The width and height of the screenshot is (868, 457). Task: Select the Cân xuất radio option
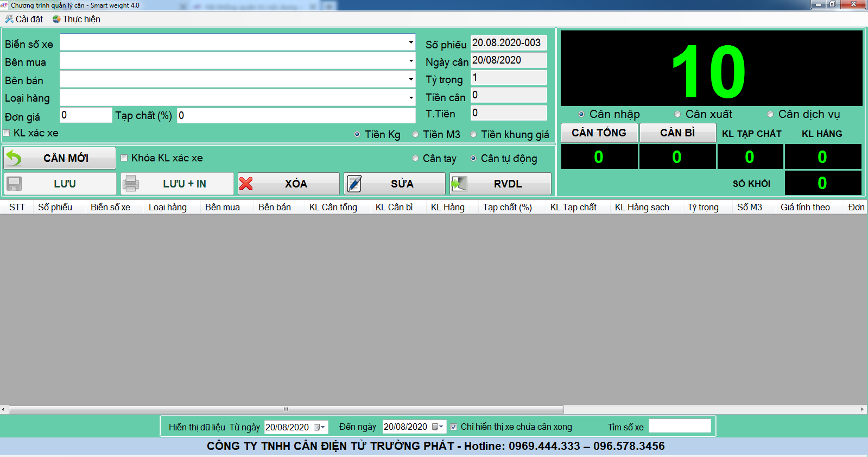677,114
